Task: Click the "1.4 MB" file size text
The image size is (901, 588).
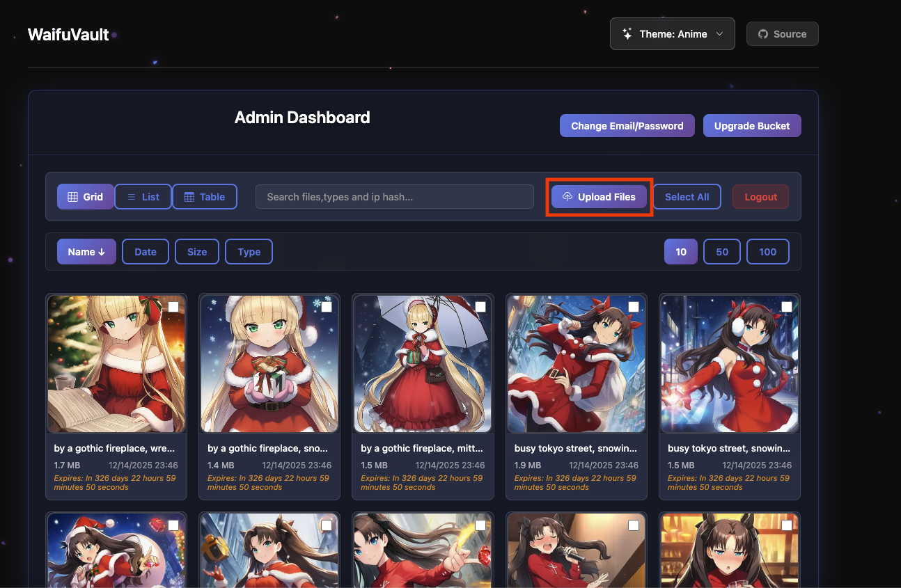Action: tap(221, 466)
